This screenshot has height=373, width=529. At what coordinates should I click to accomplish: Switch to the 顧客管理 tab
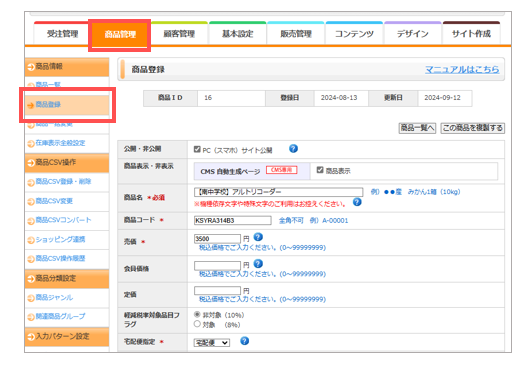click(179, 33)
